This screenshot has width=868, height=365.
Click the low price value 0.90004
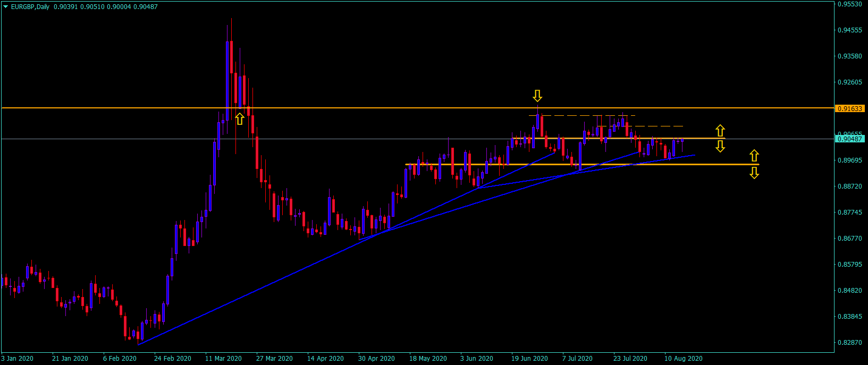pos(119,7)
